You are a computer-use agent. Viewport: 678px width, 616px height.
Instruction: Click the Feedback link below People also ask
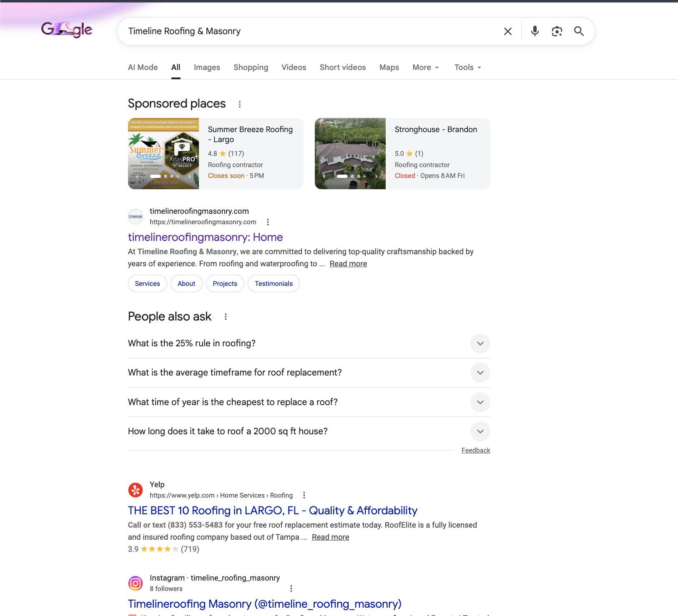point(475,450)
